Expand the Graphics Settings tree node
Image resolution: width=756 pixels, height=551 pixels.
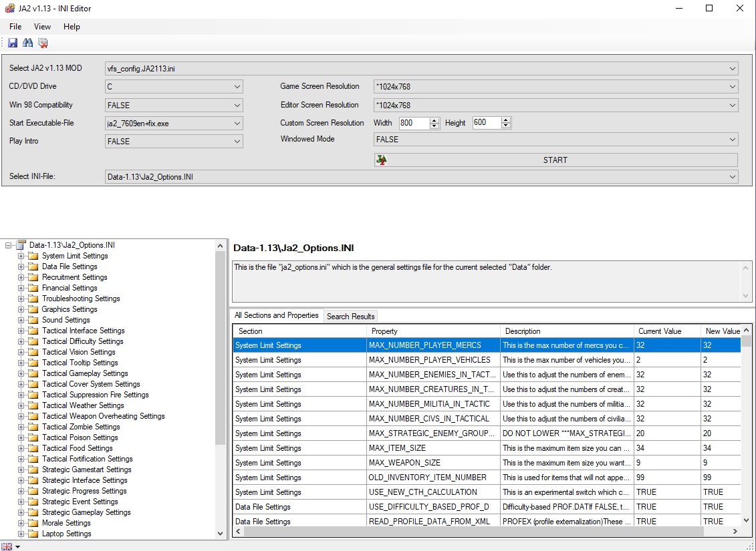[x=21, y=309]
